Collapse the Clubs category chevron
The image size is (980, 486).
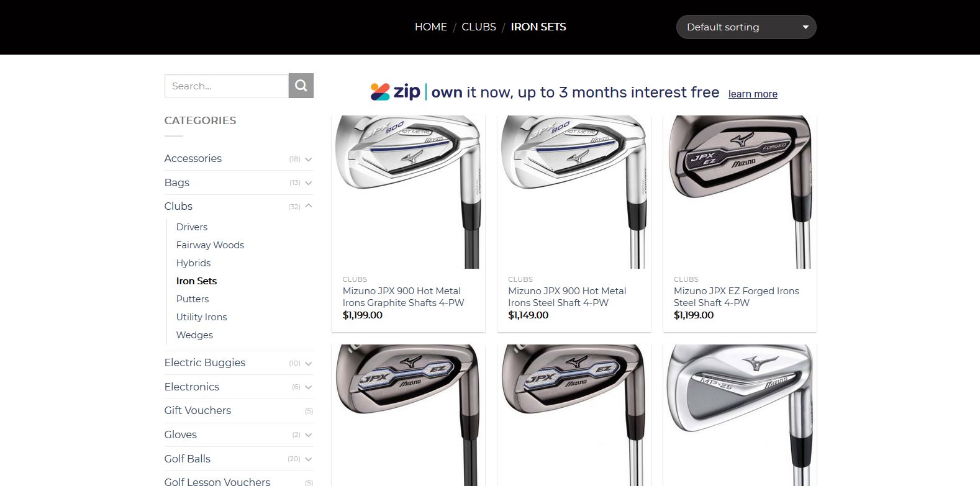point(308,206)
